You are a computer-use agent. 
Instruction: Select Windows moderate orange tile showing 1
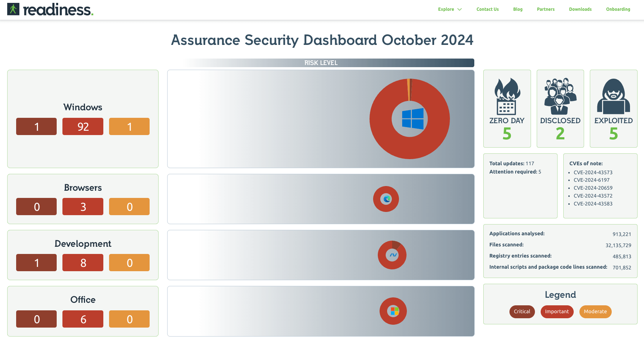click(x=129, y=126)
